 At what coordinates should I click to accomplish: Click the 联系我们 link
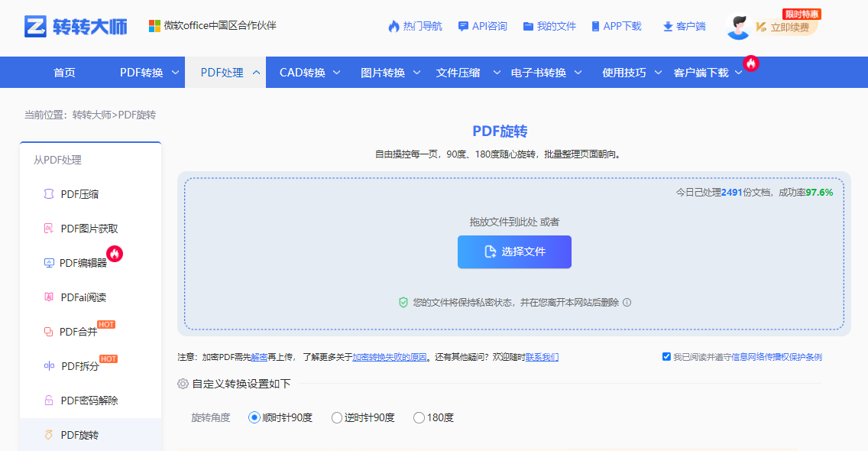tap(542, 358)
